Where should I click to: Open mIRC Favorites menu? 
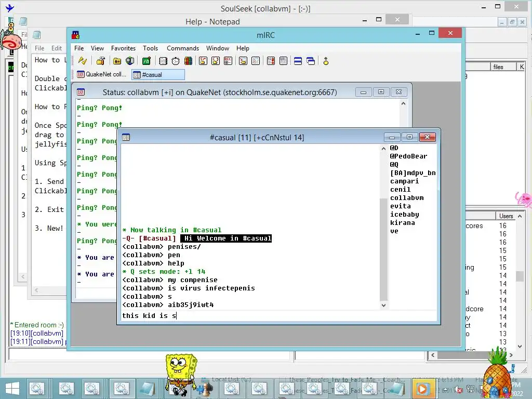(123, 48)
